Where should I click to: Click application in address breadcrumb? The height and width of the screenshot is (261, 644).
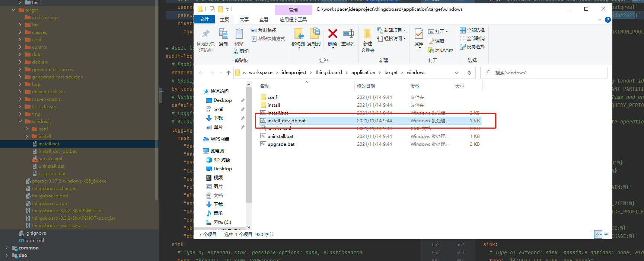pos(363,72)
